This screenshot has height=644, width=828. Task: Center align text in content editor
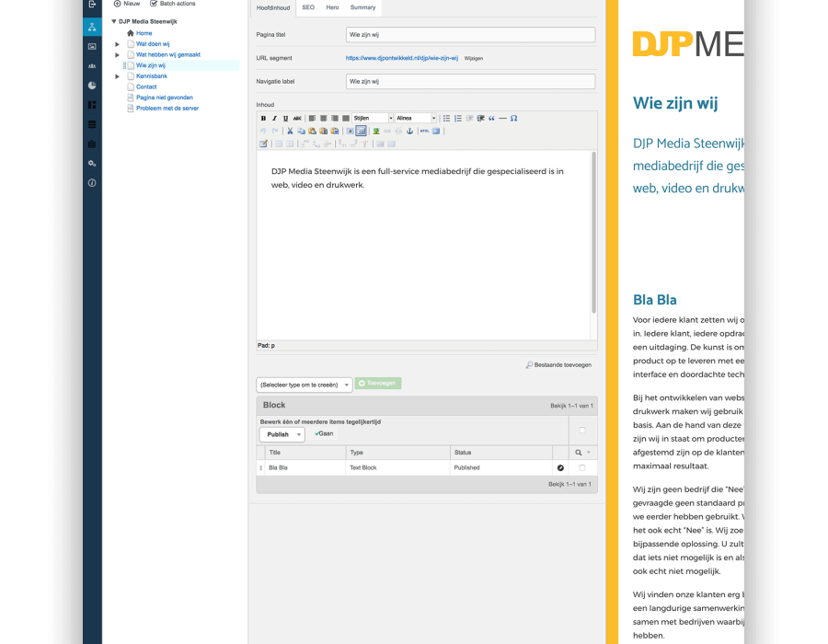click(x=323, y=119)
